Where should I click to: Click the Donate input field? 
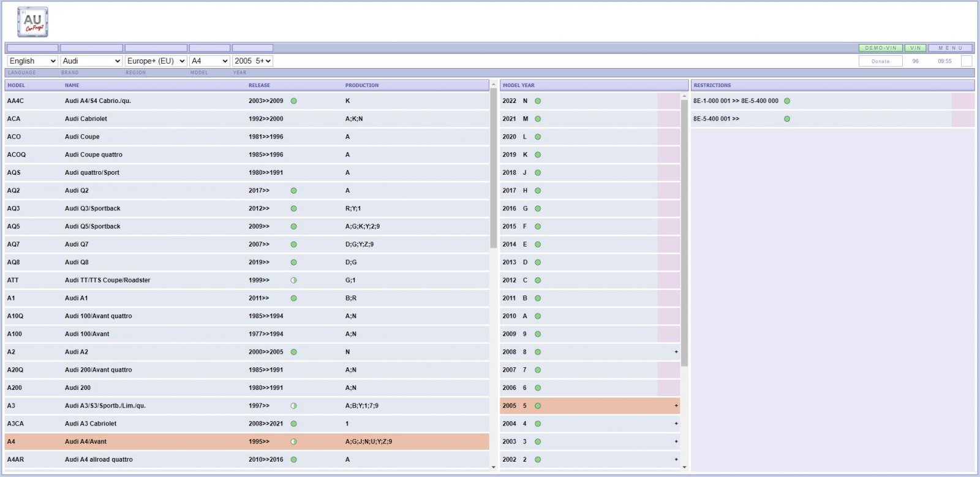(881, 61)
